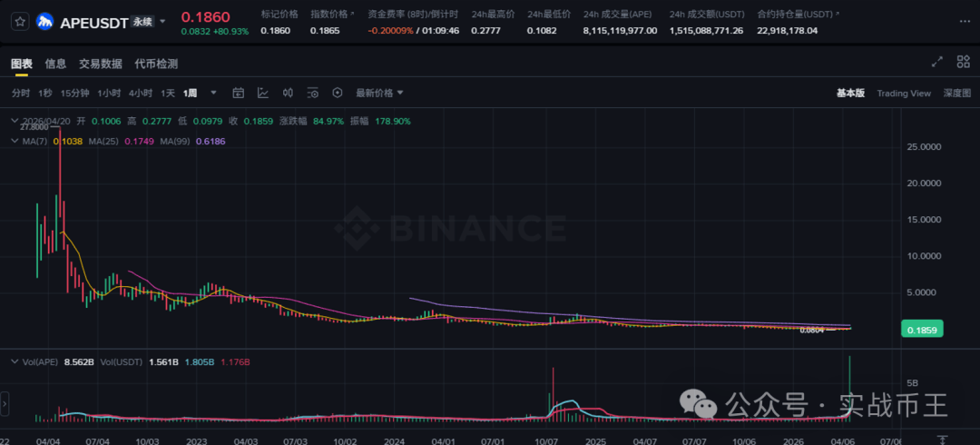Open the grid layout icon
The width and height of the screenshot is (980, 445).
click(964, 62)
